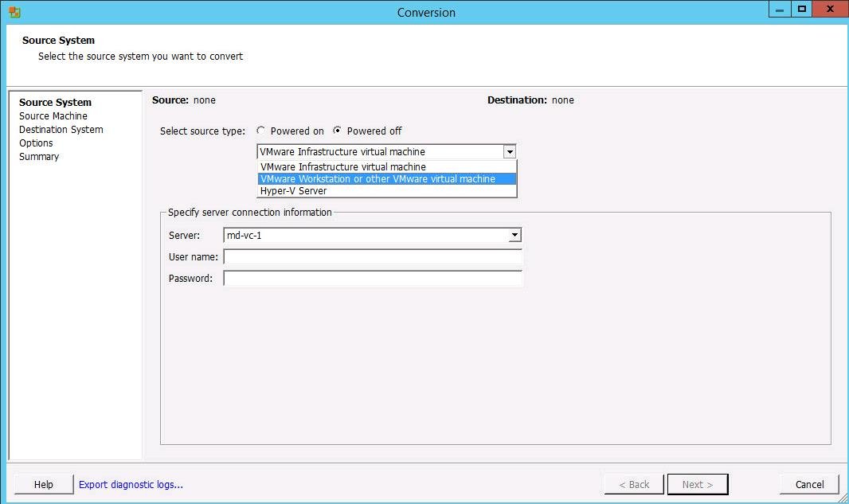The image size is (849, 504).
Task: Select the Powered on radio button
Action: (261, 131)
